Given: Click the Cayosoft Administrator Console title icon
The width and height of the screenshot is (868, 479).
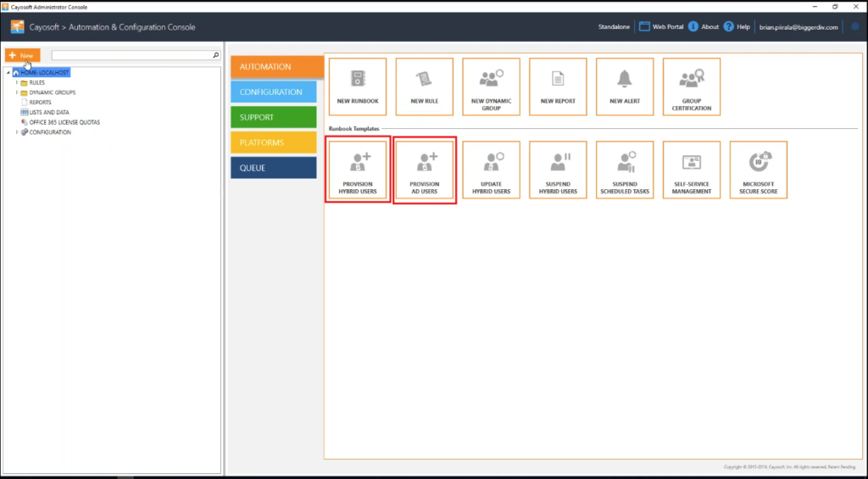Looking at the screenshot, I should [5, 7].
